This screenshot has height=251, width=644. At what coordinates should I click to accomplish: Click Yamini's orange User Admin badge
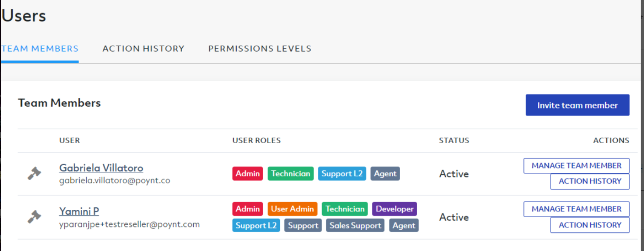click(292, 209)
